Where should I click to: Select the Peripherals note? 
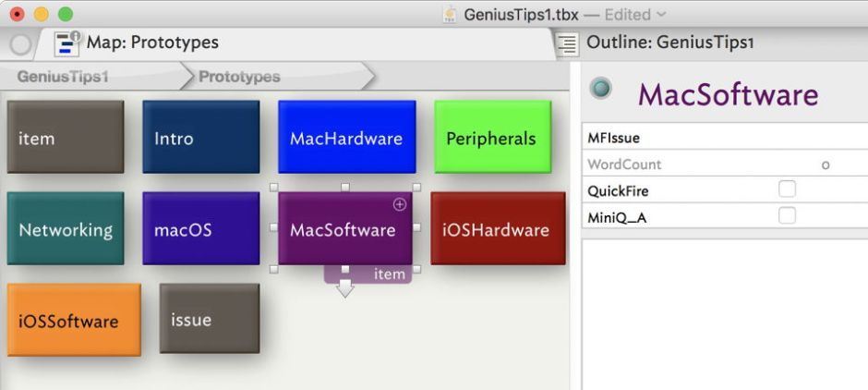click(x=491, y=138)
